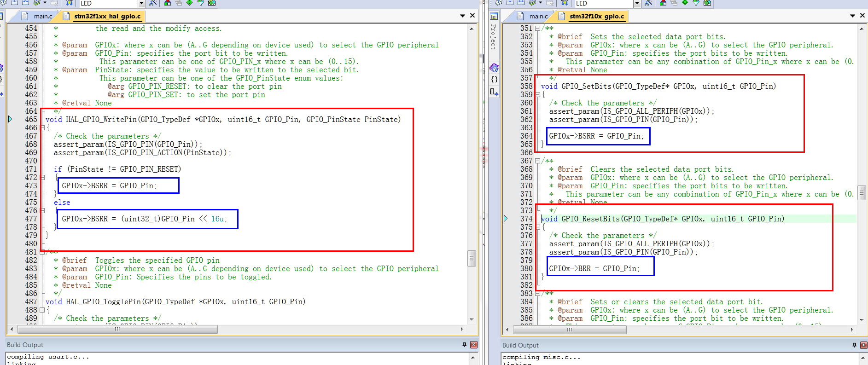Click Rebuild icon in right window toolbar
The height and width of the screenshot is (365, 868).
tap(521, 3)
